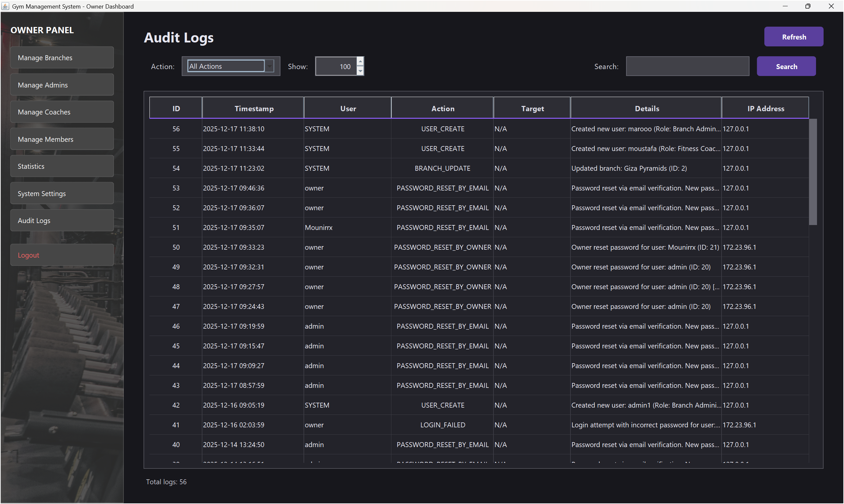Click the Action filter dropdown arrow
The height and width of the screenshot is (504, 844).
point(269,66)
